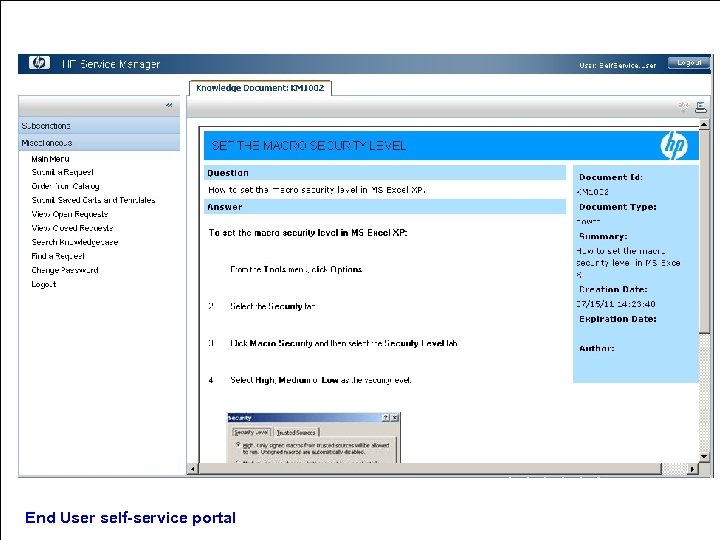Open Order from Catalog link
The image size is (720, 540).
(x=65, y=186)
